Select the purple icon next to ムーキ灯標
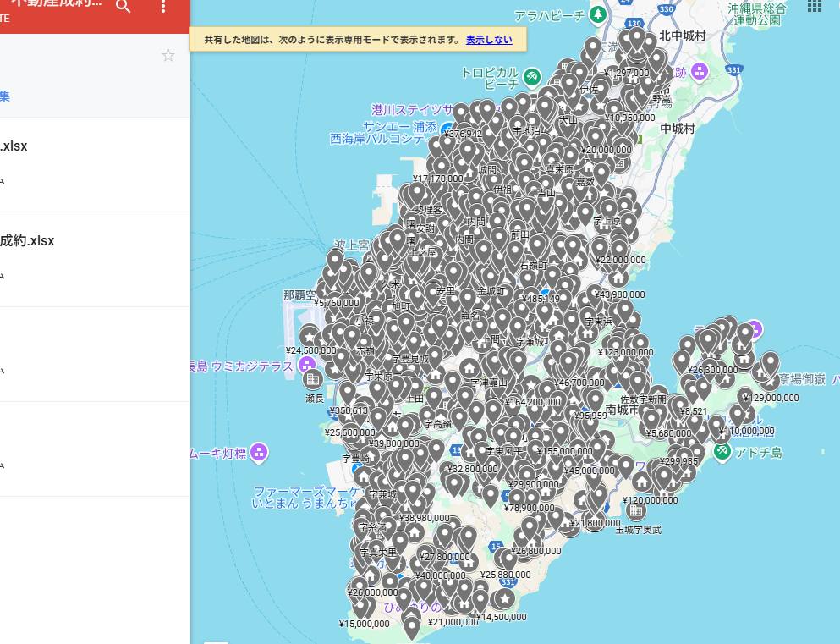The width and height of the screenshot is (840, 644). click(x=259, y=453)
